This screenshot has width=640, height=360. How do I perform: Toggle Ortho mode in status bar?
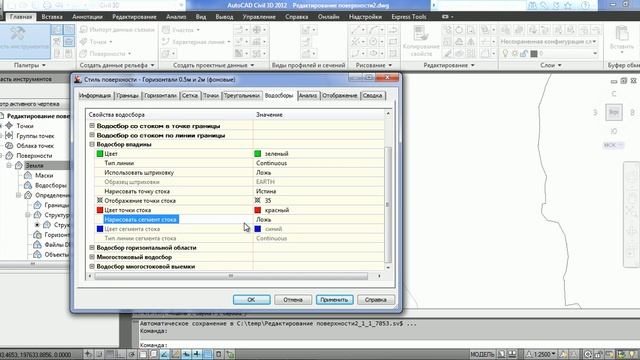[120, 354]
